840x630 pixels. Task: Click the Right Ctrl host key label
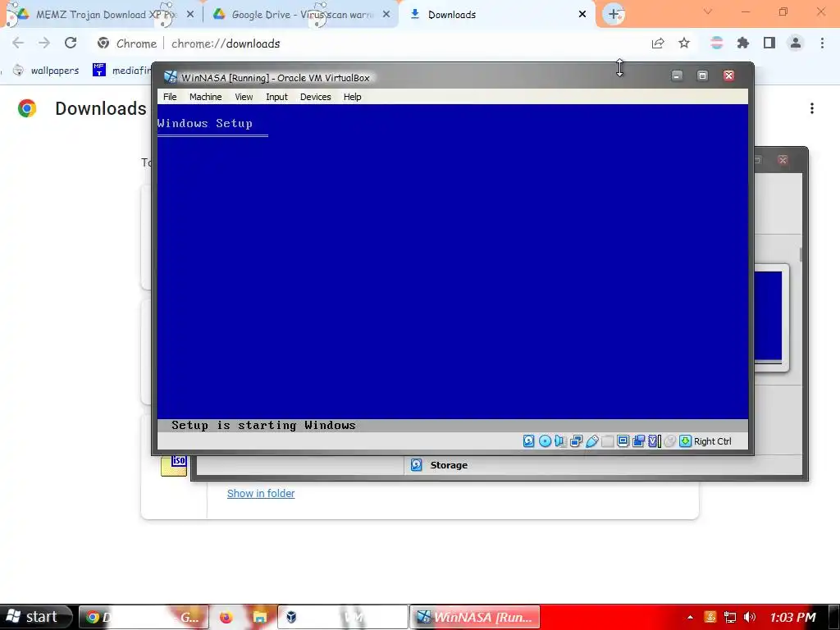[713, 441]
